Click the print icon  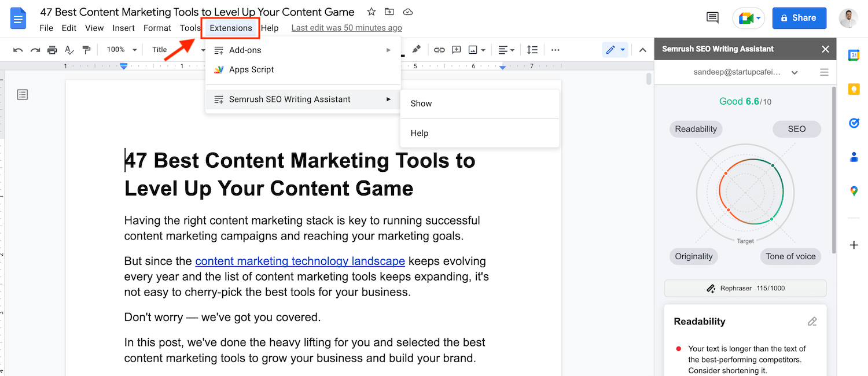(53, 50)
